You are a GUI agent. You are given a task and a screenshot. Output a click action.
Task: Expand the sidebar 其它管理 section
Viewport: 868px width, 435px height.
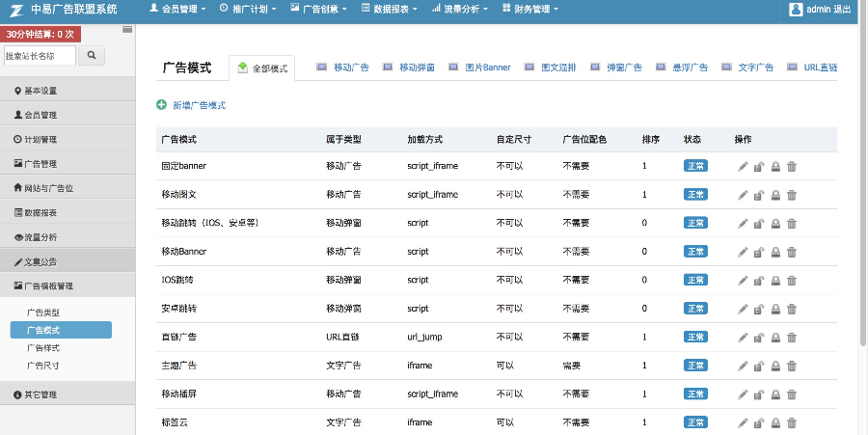tap(68, 394)
